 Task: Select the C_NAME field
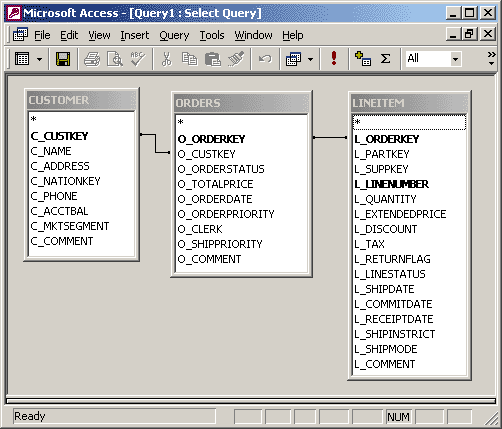pyautogui.click(x=82, y=151)
